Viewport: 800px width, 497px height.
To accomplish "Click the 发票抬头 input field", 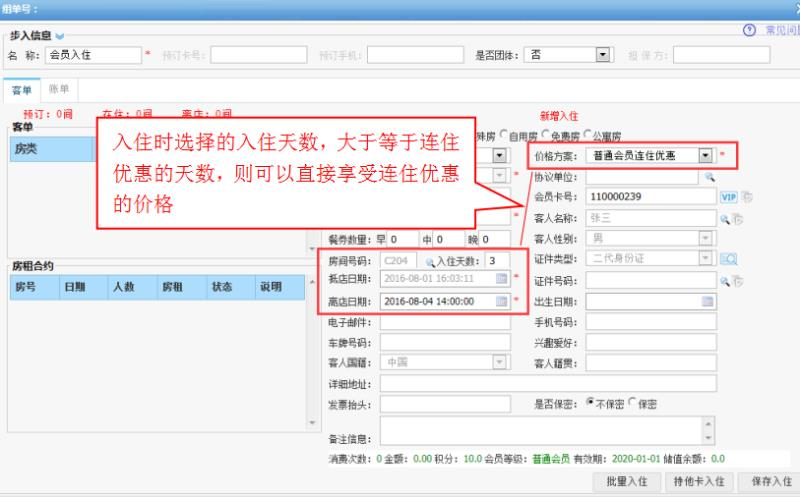I will (x=445, y=405).
